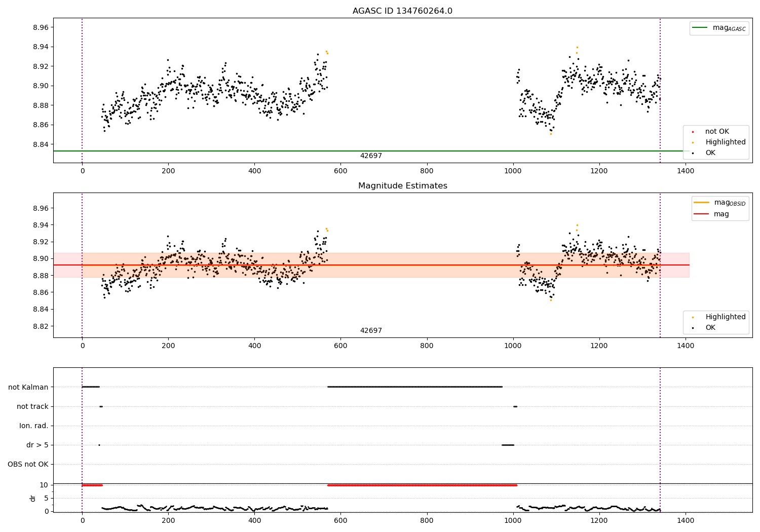
Task: Click the 'dr > 5' flag segment near 1000
Action: (508, 445)
